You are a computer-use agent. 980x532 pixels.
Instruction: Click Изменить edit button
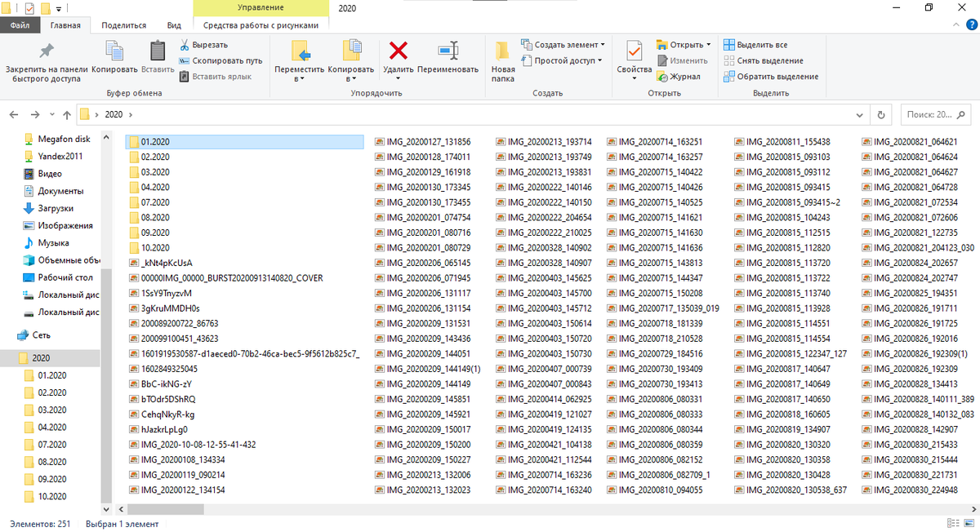point(682,60)
